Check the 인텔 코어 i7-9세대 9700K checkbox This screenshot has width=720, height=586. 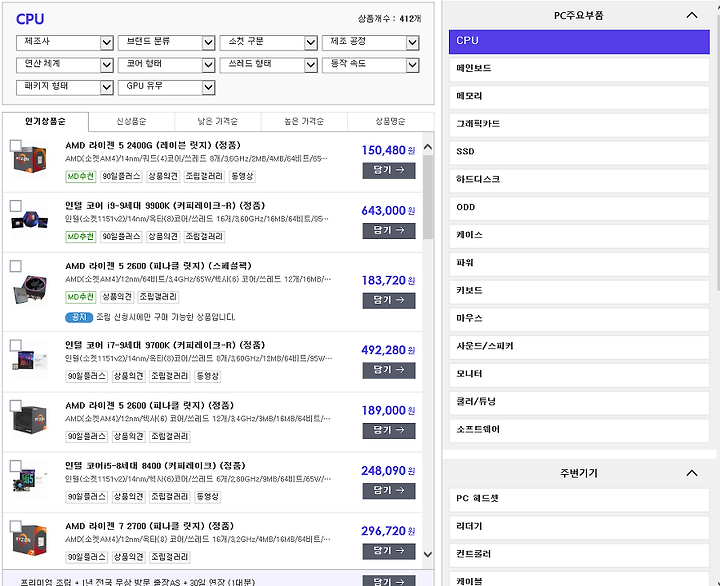tap(16, 345)
